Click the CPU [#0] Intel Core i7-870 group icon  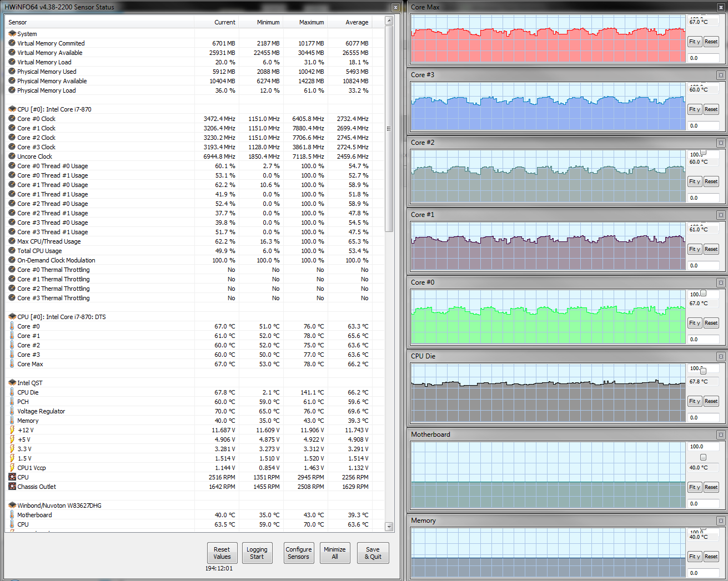click(x=12, y=109)
